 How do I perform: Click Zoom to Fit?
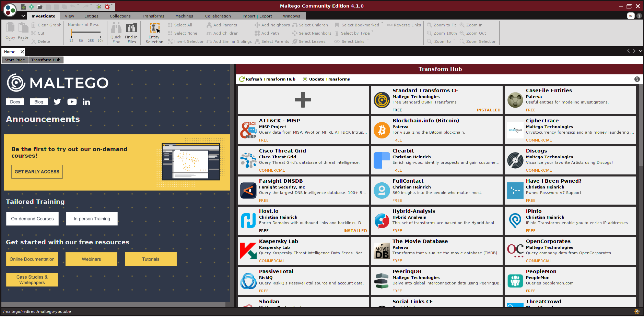pyautogui.click(x=442, y=25)
